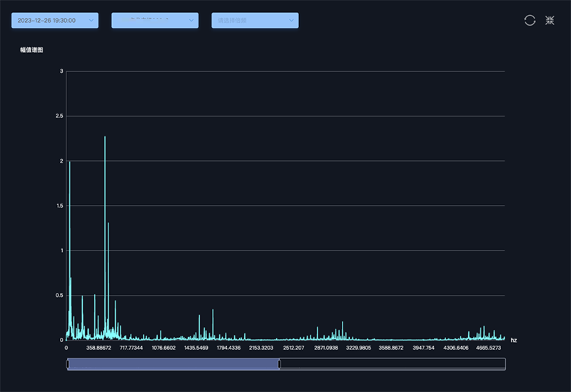This screenshot has width=571, height=392.
Task: Click the right handle of the zoom slider
Action: (279, 364)
